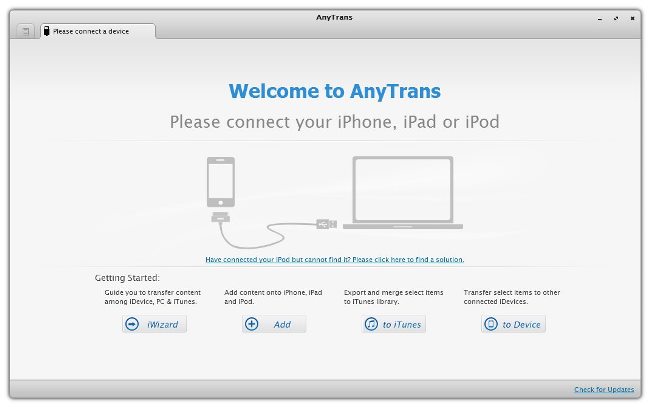Open the small home tab icon left of device tab
This screenshot has width=650, height=407.
[26, 31]
